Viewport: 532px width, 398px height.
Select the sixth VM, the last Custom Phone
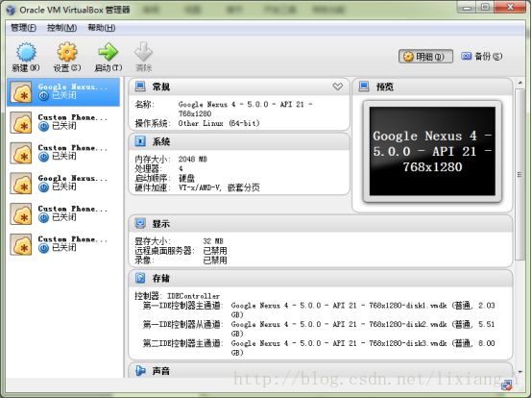point(63,244)
